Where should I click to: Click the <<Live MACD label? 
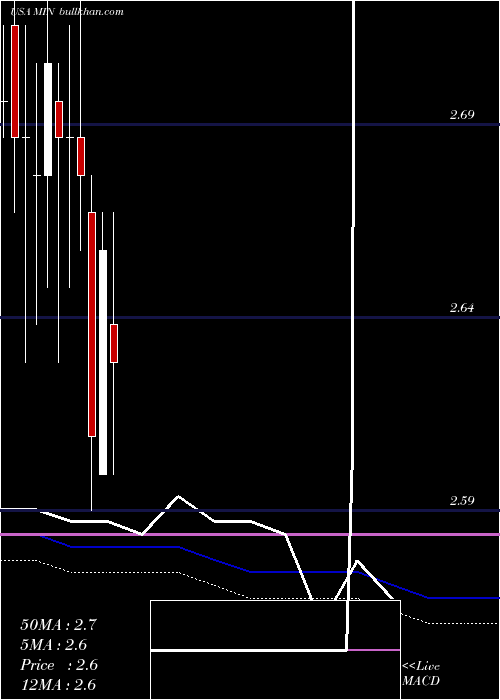click(421, 673)
